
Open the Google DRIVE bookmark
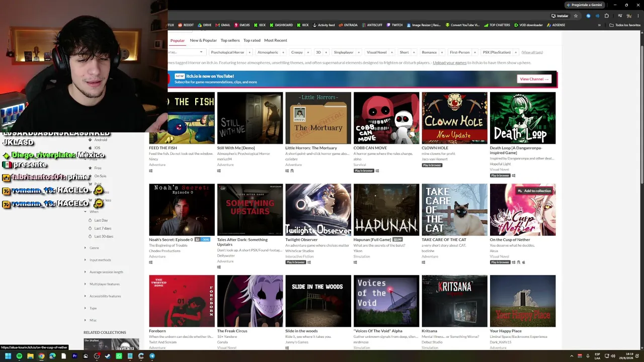(x=205, y=25)
